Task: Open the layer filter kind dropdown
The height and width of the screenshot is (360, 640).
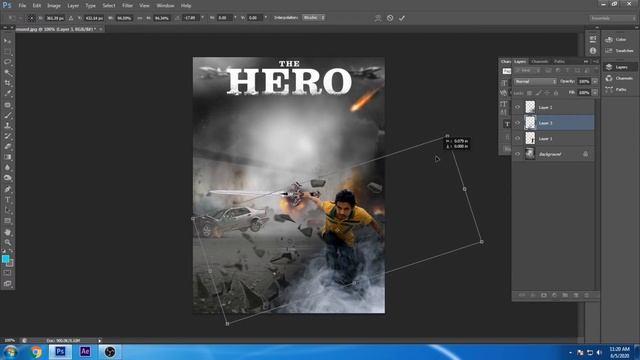Action: [527, 71]
